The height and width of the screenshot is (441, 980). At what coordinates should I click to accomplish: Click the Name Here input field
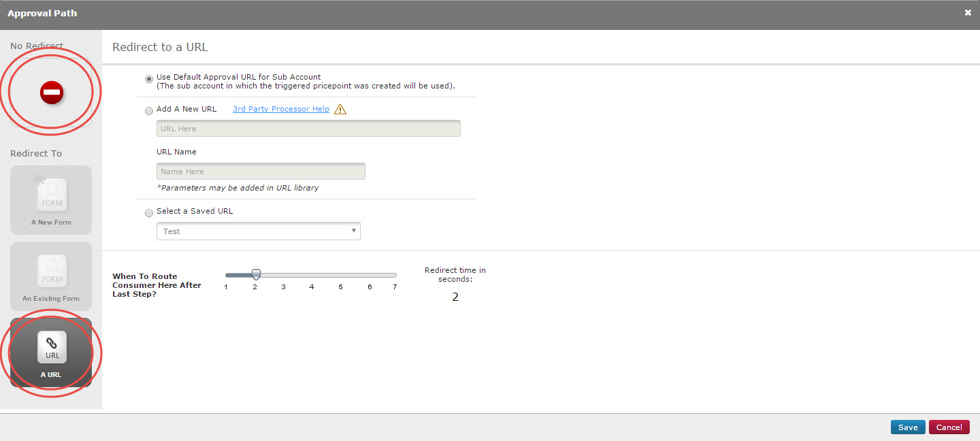(x=261, y=171)
